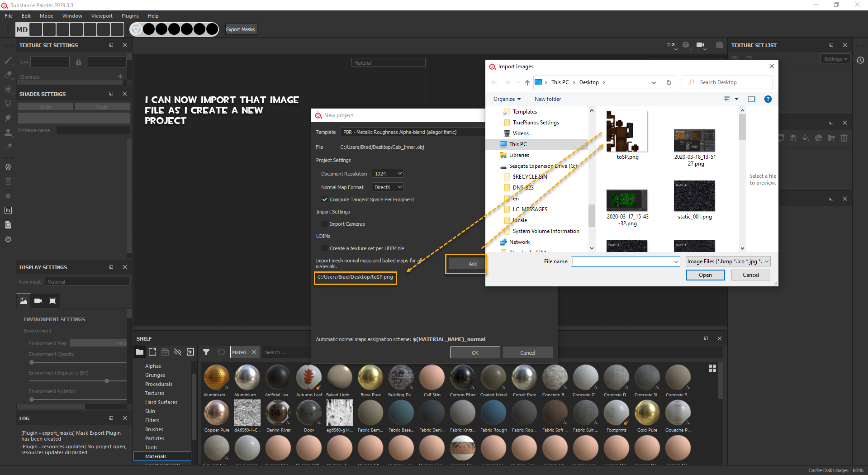Open the Organize dropdown in Import images
Viewport: 868px width, 475px height.
click(x=507, y=99)
